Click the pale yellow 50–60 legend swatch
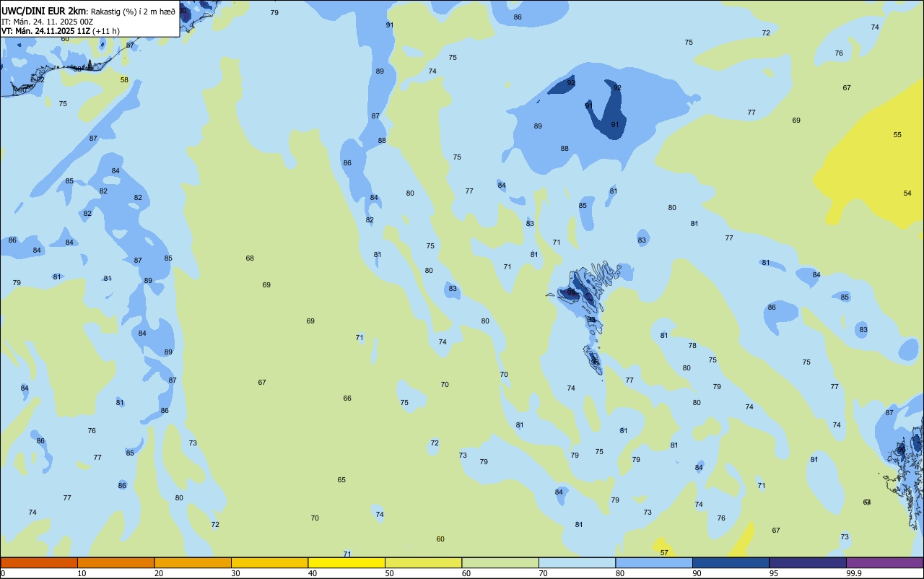 (423, 562)
